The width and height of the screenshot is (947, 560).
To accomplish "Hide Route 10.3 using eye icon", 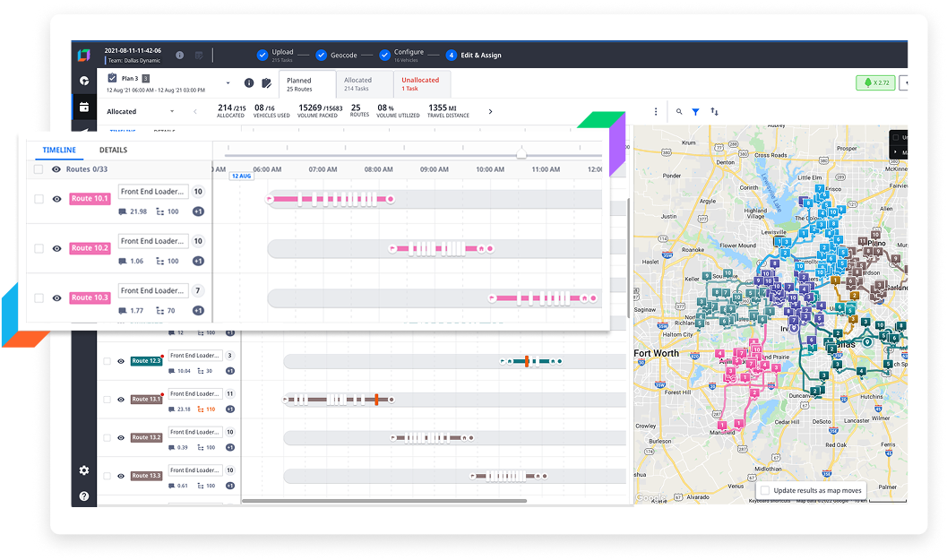I will point(56,297).
